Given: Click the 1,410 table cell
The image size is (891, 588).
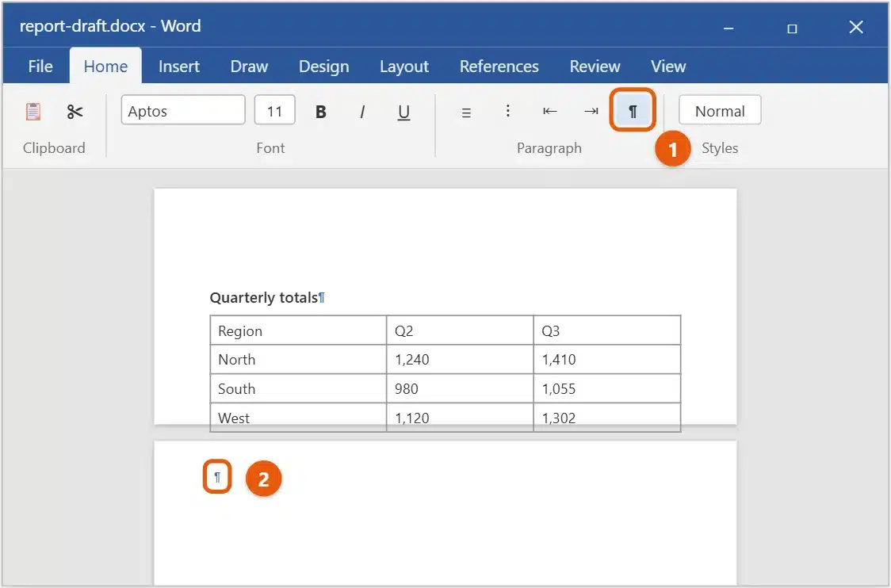Looking at the screenshot, I should pyautogui.click(x=607, y=360).
